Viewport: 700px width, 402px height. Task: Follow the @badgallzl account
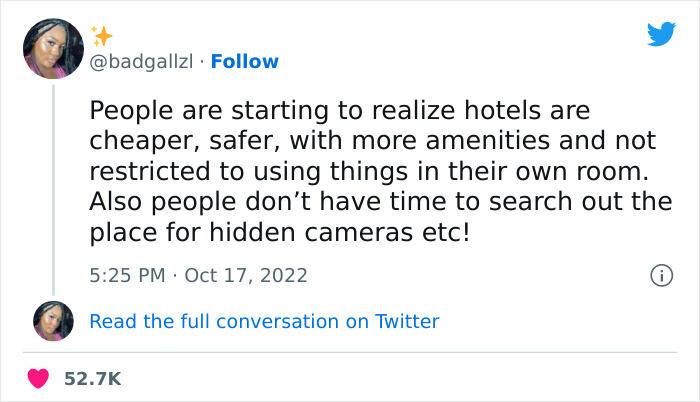246,62
